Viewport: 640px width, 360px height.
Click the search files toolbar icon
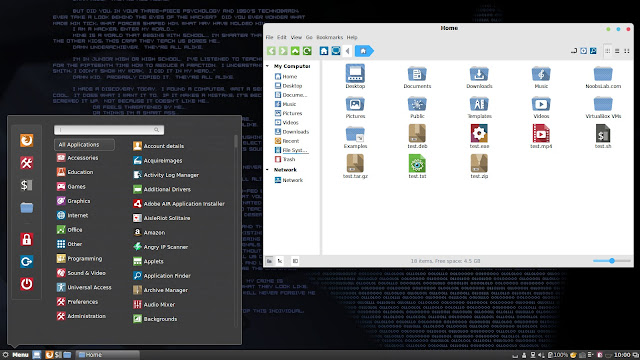tap(593, 51)
